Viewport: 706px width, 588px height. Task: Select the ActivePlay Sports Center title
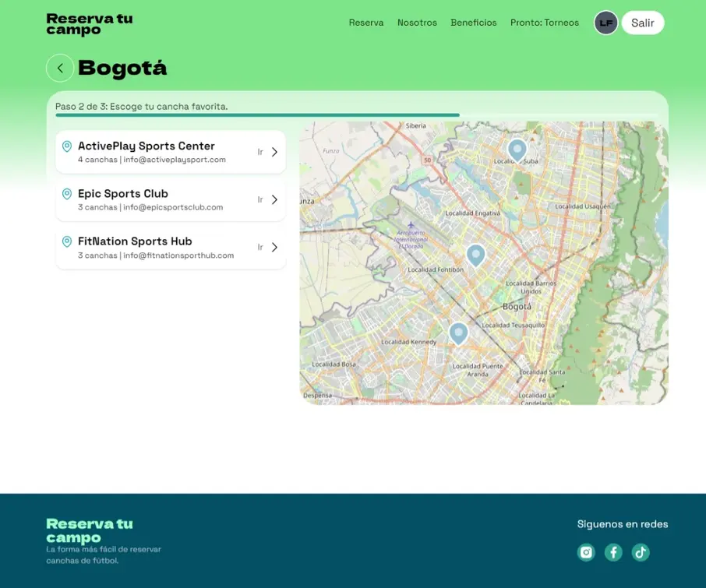[x=146, y=146]
